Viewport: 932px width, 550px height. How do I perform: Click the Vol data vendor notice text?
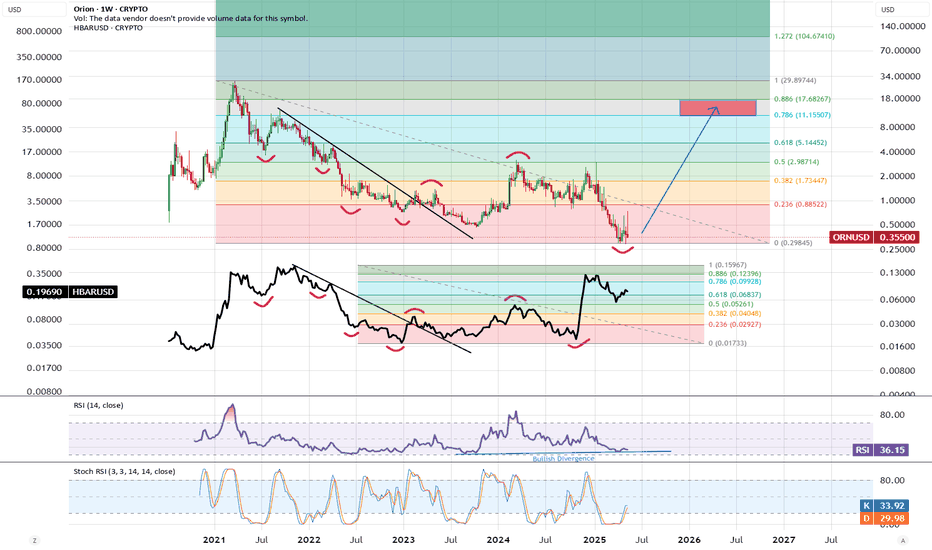tap(191, 18)
